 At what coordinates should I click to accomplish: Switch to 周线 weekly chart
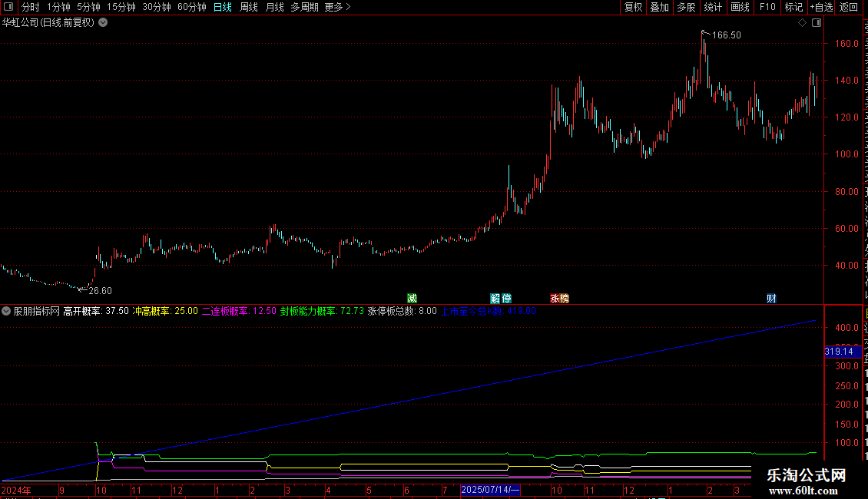point(249,7)
